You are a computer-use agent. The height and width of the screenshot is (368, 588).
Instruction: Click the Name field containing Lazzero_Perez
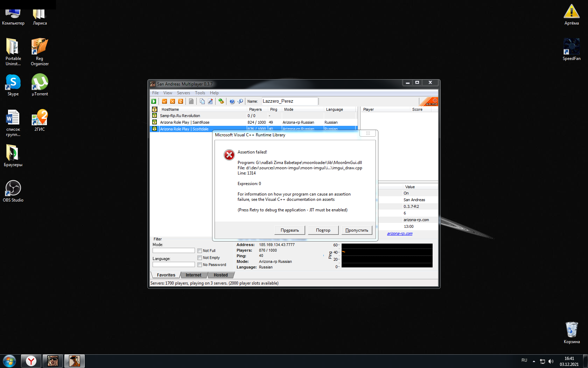click(x=289, y=101)
